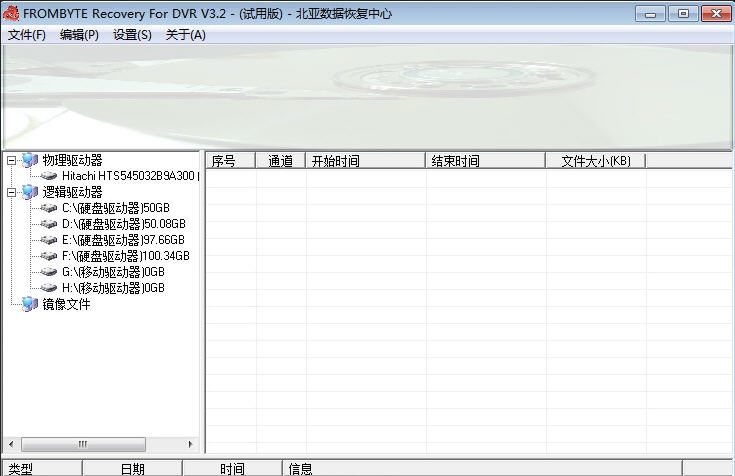Image resolution: width=735 pixels, height=476 pixels.
Task: Click the C:\ drive disk icon
Action: (x=49, y=208)
